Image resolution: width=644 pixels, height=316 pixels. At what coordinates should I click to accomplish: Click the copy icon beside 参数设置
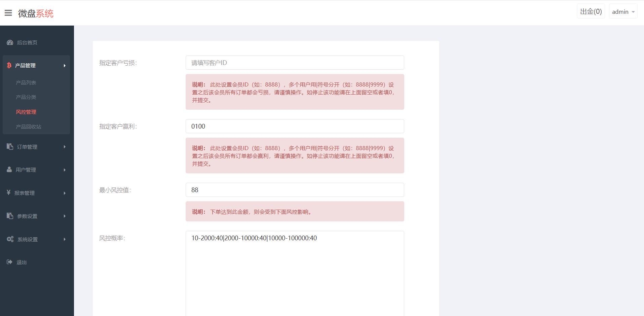10,216
